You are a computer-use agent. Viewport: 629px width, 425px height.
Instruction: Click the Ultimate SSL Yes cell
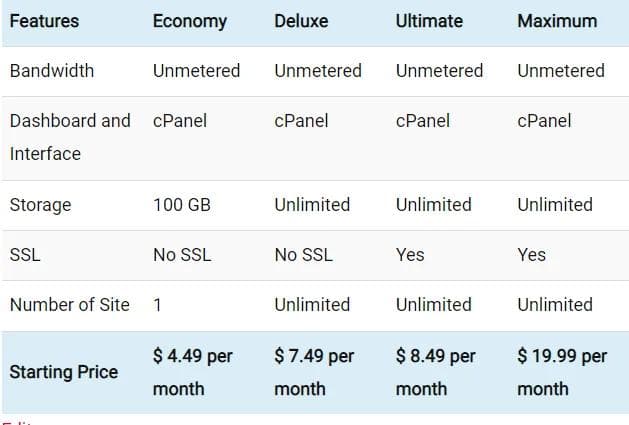410,255
